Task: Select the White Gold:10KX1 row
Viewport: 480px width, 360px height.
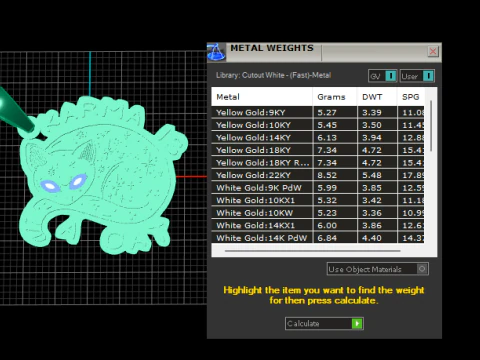Action: pos(318,200)
